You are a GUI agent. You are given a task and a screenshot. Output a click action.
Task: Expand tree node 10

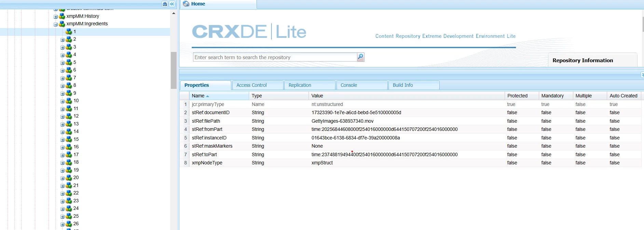(62, 102)
